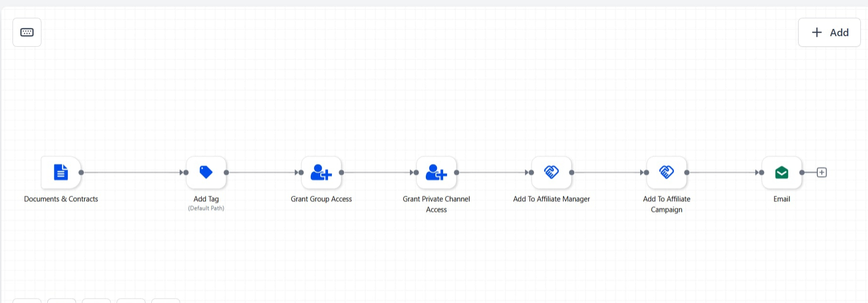Select the Add To Affiliate Campaign node

[667, 172]
